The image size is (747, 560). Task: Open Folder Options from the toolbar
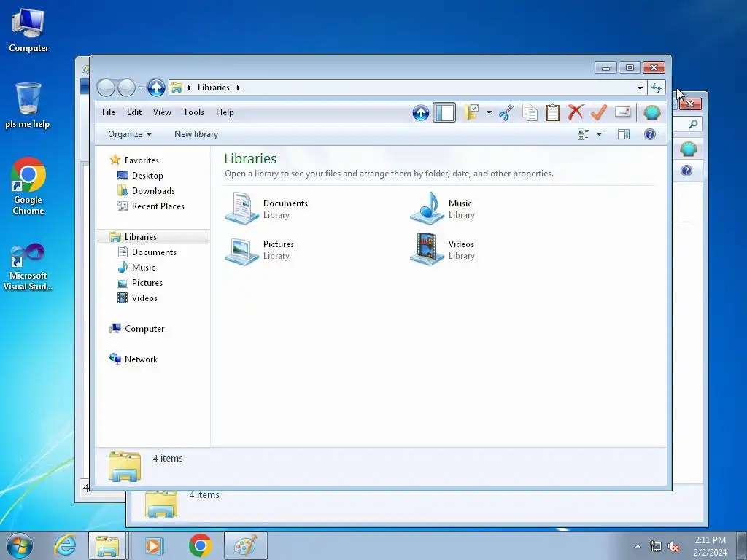point(471,113)
